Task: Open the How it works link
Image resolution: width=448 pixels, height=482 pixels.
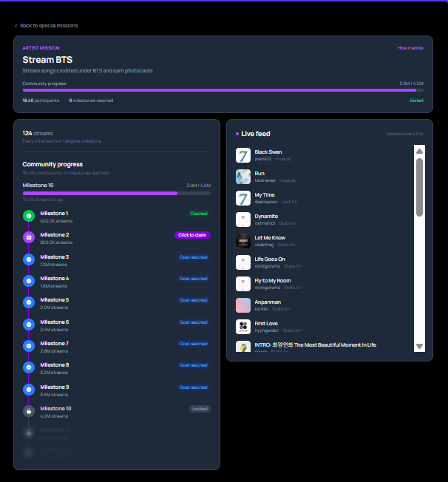Action: point(410,48)
